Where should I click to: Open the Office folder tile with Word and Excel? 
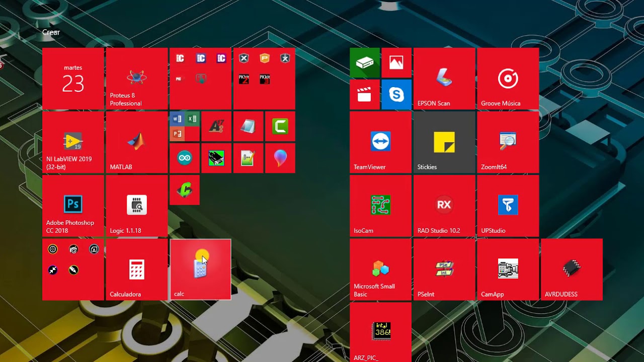pos(185,126)
